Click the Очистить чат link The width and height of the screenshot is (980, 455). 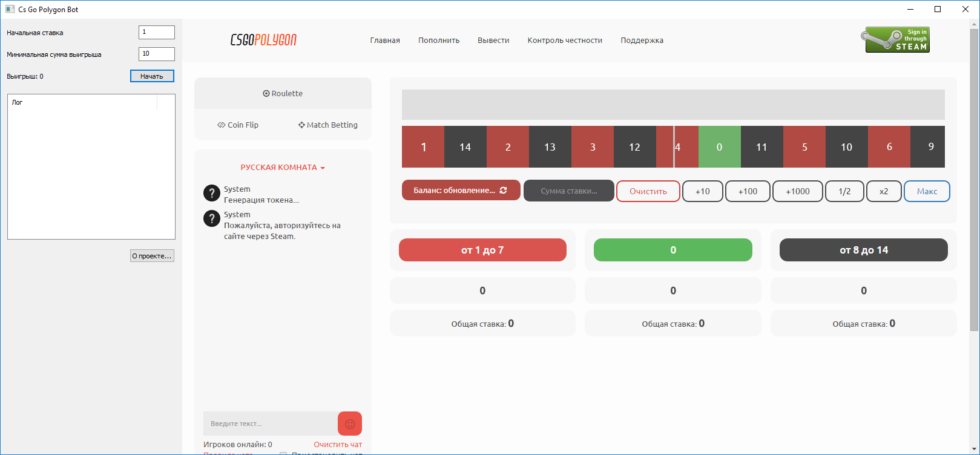pos(338,444)
